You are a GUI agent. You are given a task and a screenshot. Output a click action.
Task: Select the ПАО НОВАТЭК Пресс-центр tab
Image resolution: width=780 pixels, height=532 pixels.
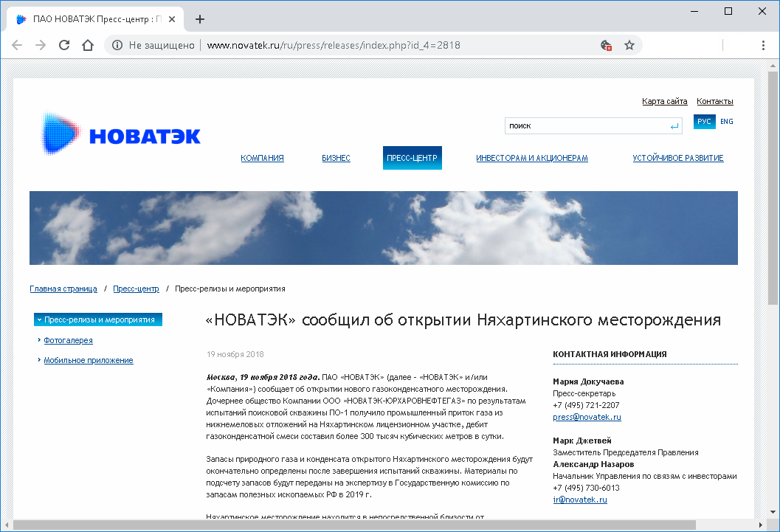click(x=95, y=19)
